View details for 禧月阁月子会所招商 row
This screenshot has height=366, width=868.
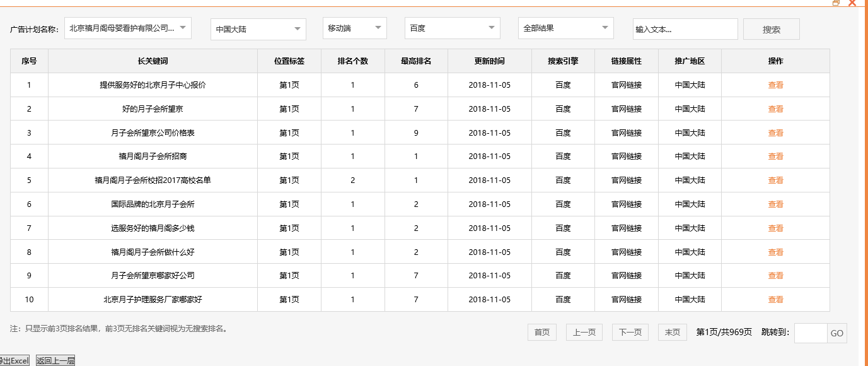(775, 156)
